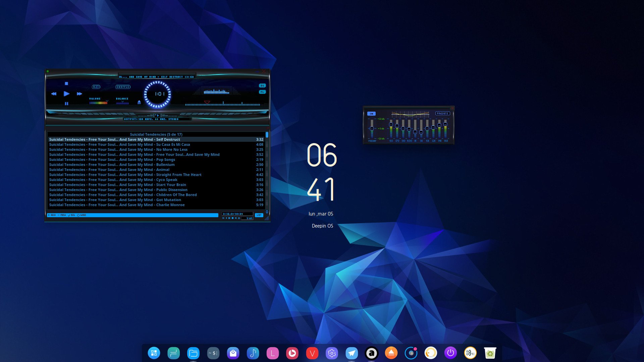Click the song position seek bar
The width and height of the screenshot is (644, 362).
(x=223, y=104)
